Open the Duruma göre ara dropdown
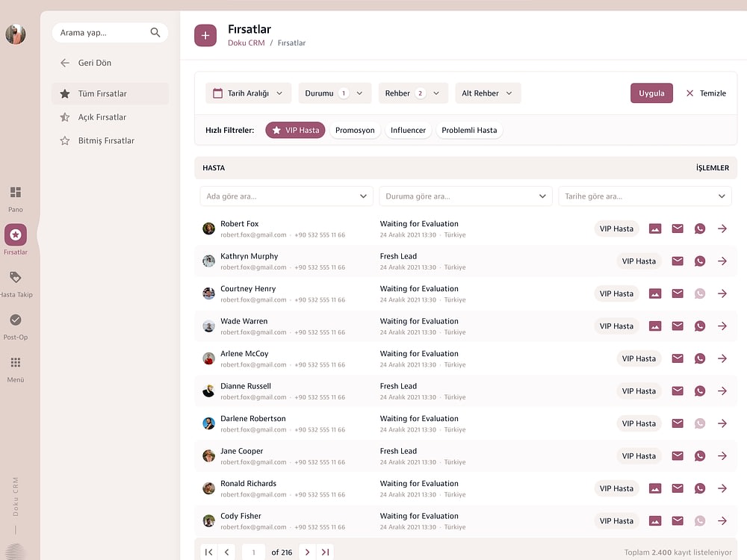This screenshot has width=747, height=560. [x=465, y=196]
